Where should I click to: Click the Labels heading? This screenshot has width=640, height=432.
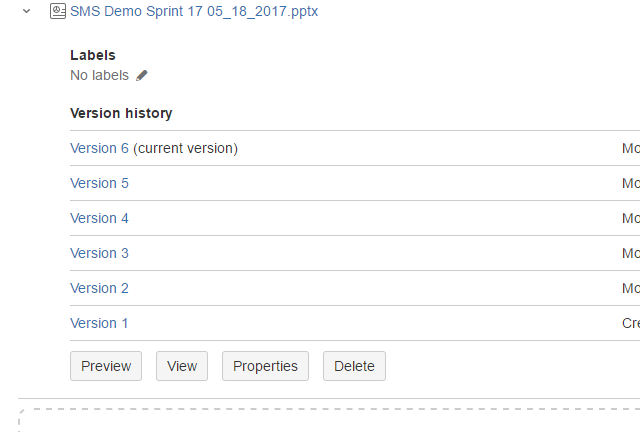[93, 55]
